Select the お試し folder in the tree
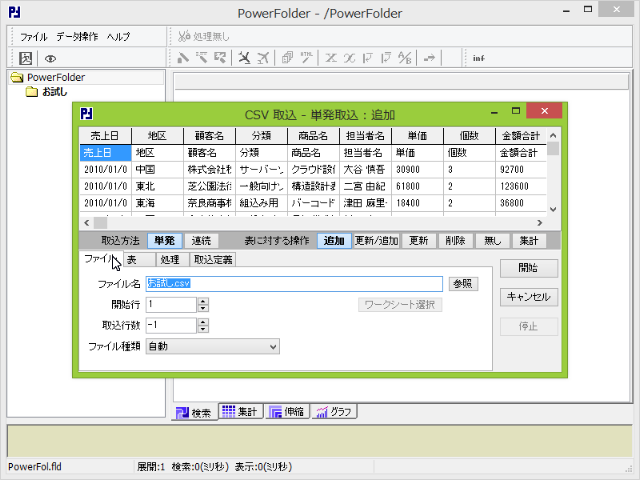 (55, 92)
